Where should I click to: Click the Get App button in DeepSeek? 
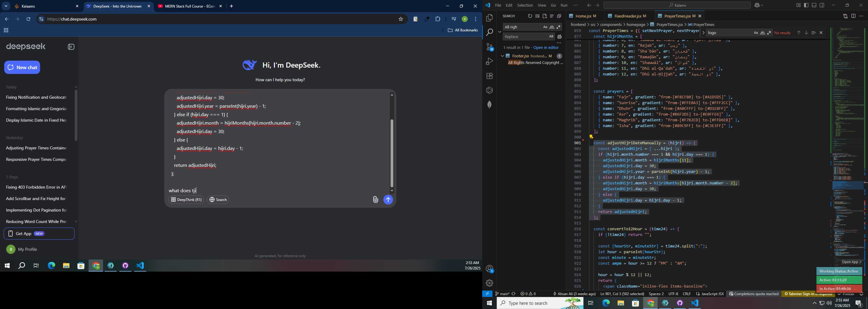(39, 234)
